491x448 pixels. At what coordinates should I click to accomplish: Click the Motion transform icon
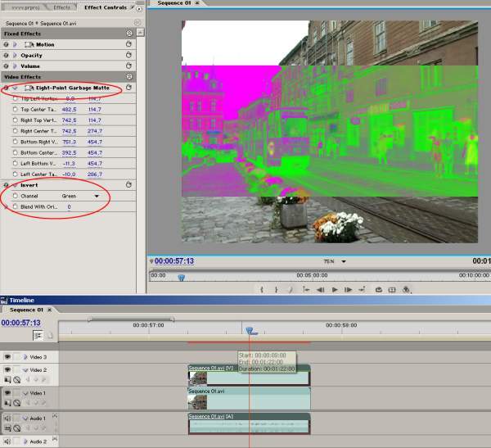click(x=29, y=44)
